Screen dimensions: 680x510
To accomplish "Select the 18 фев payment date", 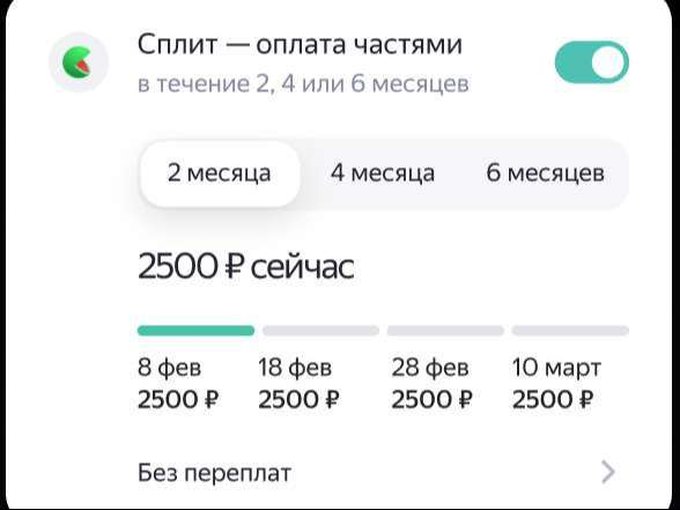I will coord(295,368).
